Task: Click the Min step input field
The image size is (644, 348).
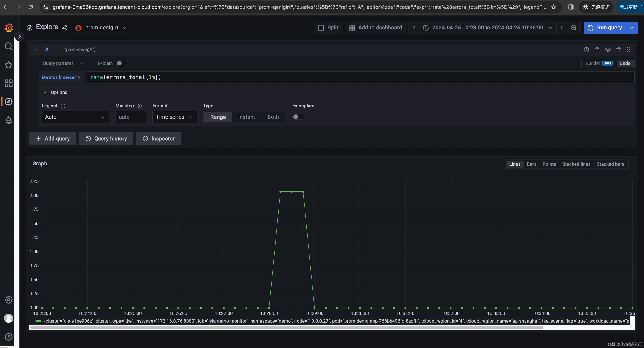Action: [x=131, y=117]
